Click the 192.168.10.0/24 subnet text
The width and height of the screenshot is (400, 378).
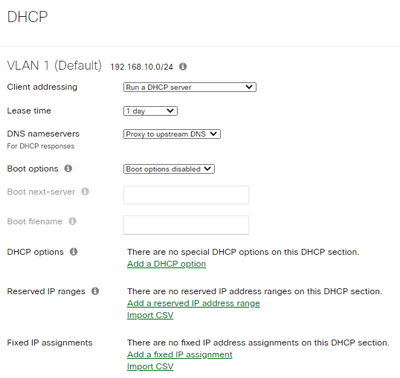(142, 67)
